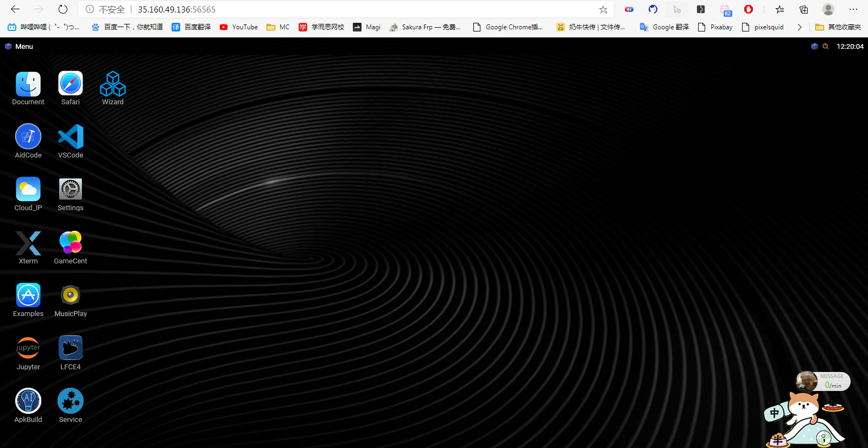Reload the page with refresh button
This screenshot has height=448, width=868.
coord(63,9)
